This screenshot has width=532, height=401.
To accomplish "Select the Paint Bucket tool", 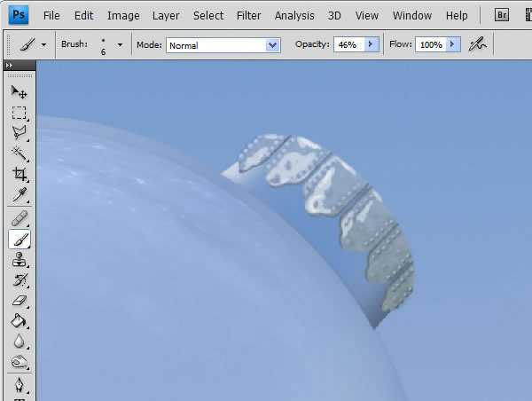I will [x=19, y=321].
